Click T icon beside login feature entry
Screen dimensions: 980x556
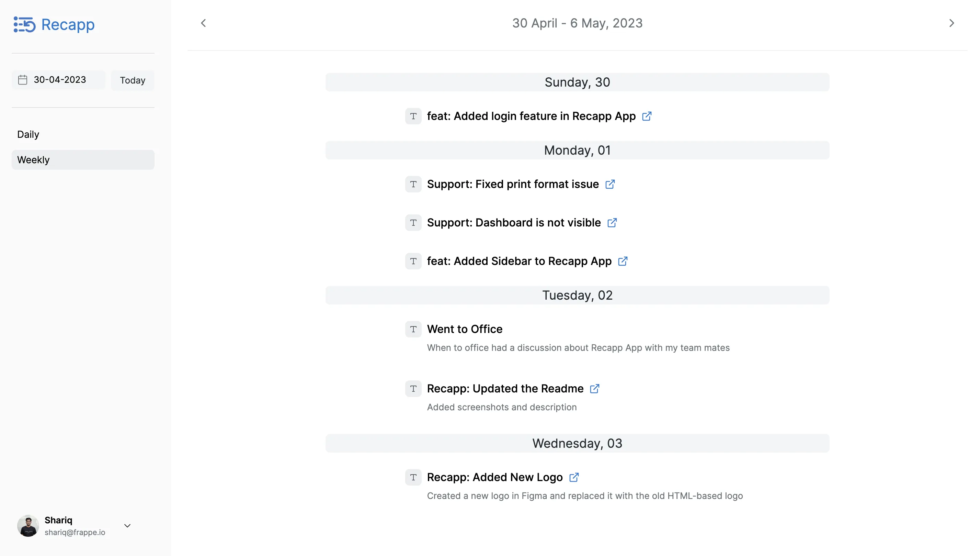pos(413,116)
